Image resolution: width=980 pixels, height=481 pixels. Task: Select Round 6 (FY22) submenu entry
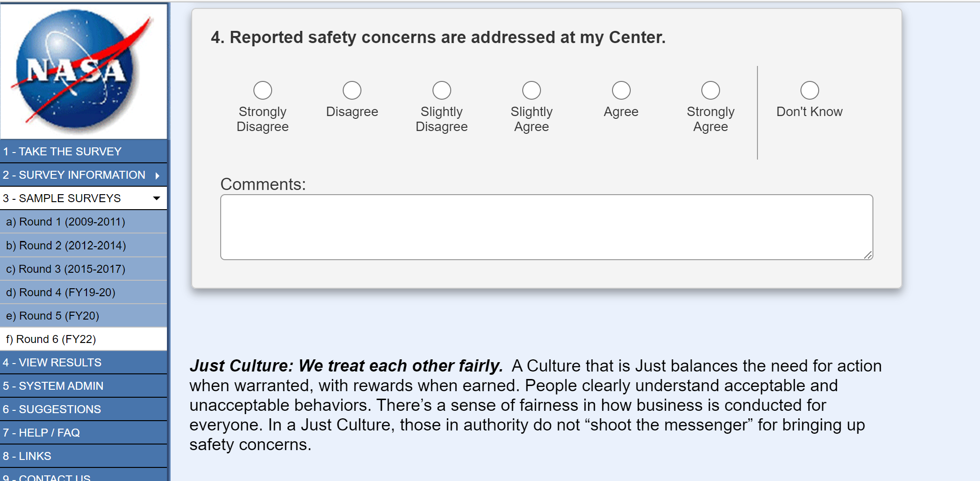coord(51,339)
